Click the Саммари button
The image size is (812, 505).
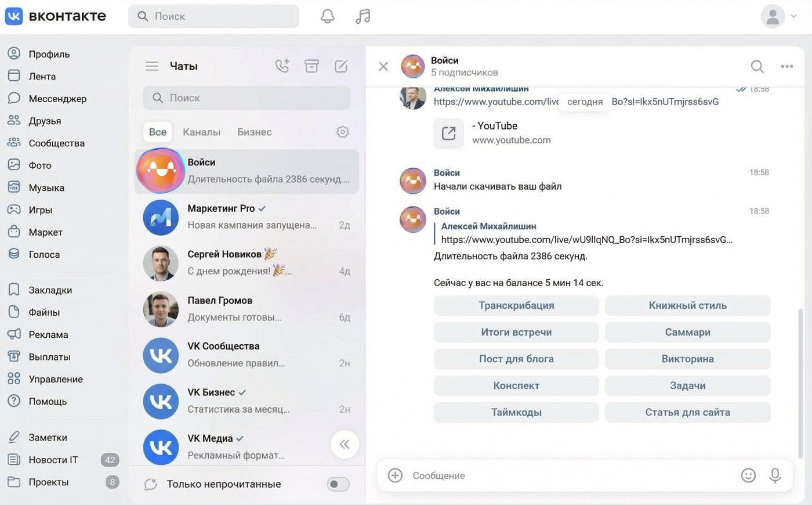(688, 332)
